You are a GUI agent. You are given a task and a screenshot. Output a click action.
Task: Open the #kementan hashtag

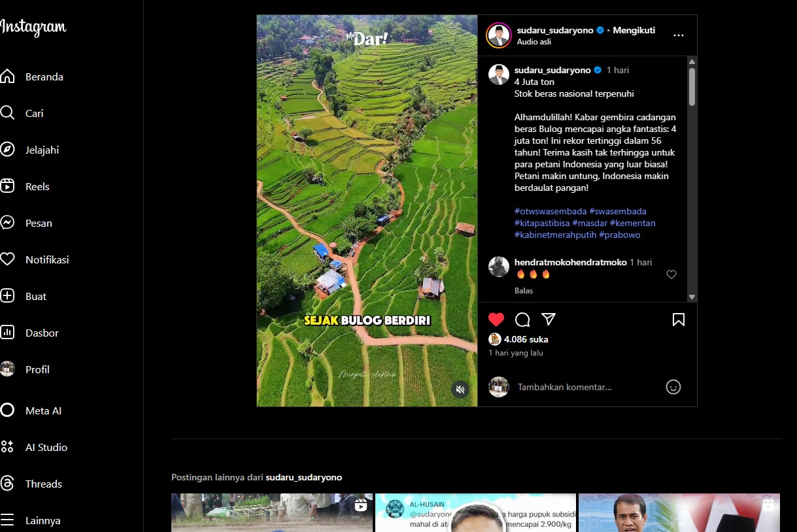(x=633, y=223)
